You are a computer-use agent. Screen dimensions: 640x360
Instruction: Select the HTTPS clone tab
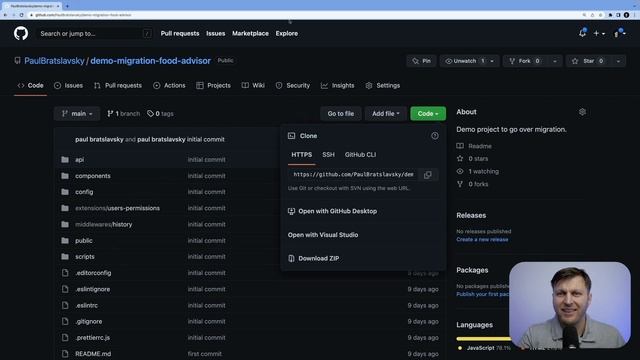point(302,155)
